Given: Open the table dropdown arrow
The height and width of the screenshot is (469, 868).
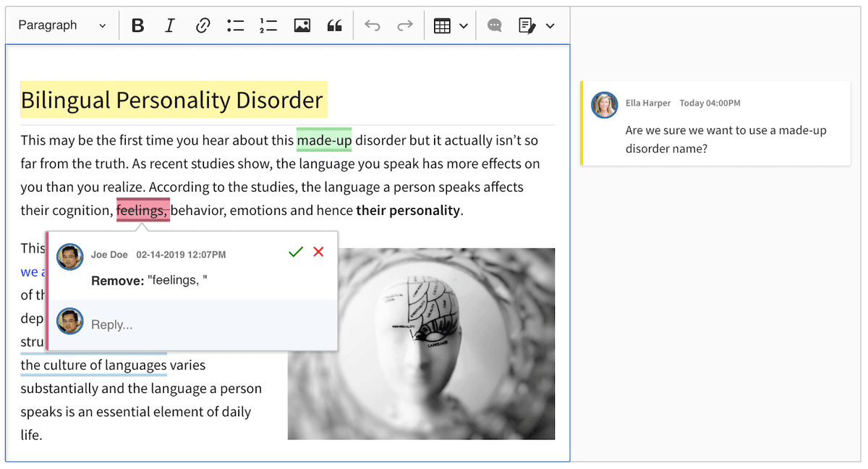Looking at the screenshot, I should (x=464, y=26).
